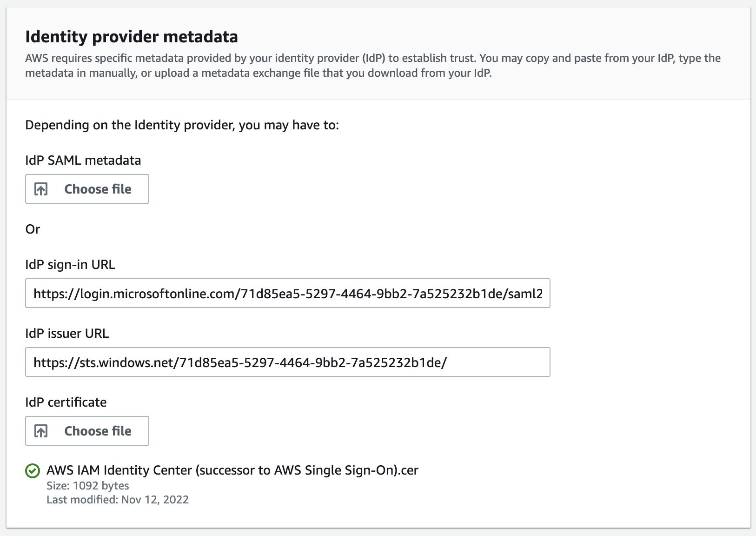The height and width of the screenshot is (536, 756).
Task: Click the IdP sign-in URL label
Action: 70,264
